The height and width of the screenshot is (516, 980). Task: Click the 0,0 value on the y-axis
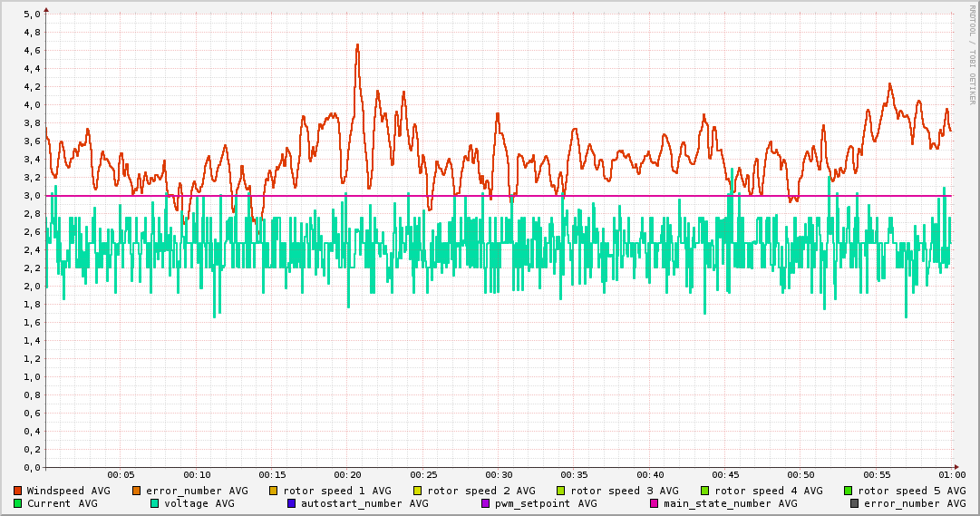[31, 468]
